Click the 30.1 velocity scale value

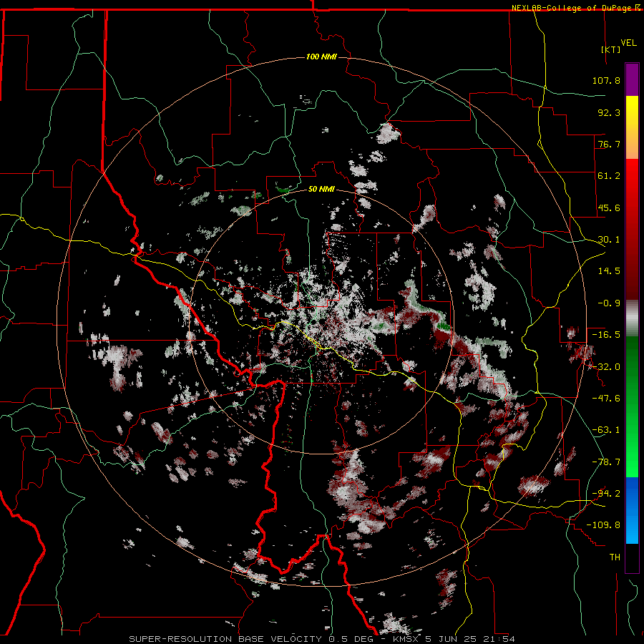tap(609, 240)
